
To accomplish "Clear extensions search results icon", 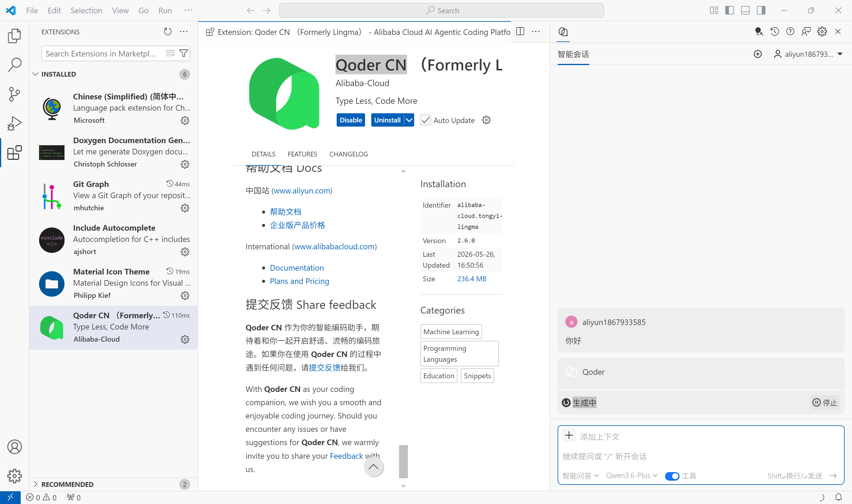I will pos(170,53).
